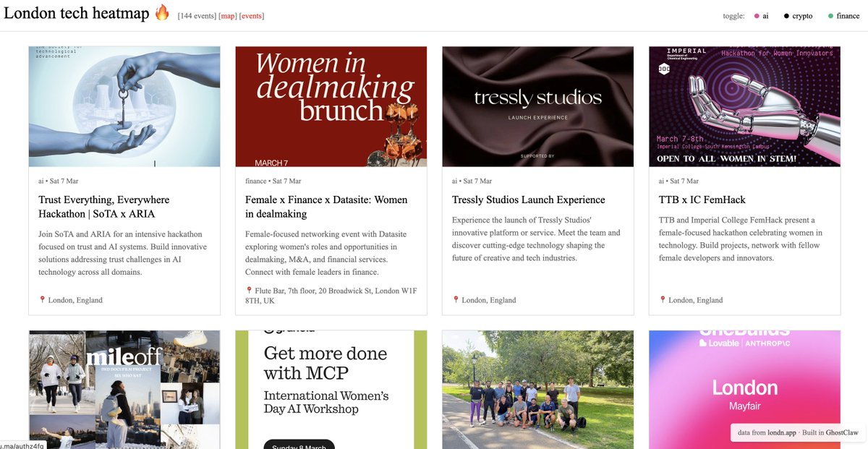The height and width of the screenshot is (449, 868).
Task: Open the park group photo thumbnail
Action: [538, 390]
